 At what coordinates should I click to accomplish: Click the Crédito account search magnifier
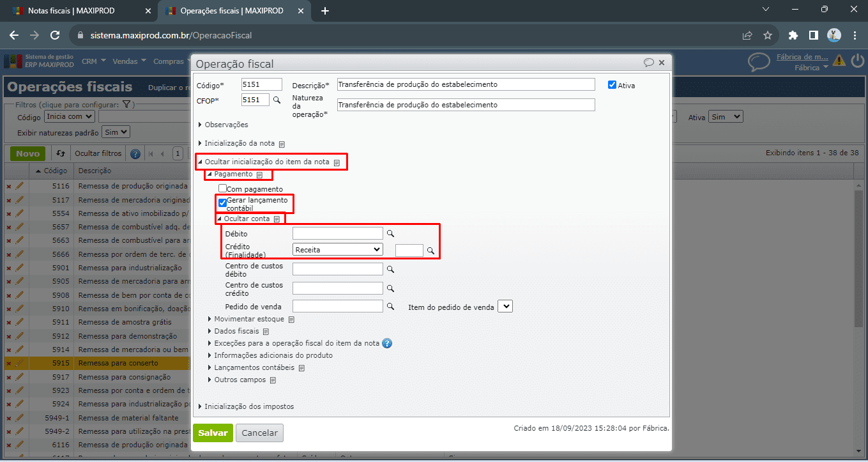(x=431, y=250)
